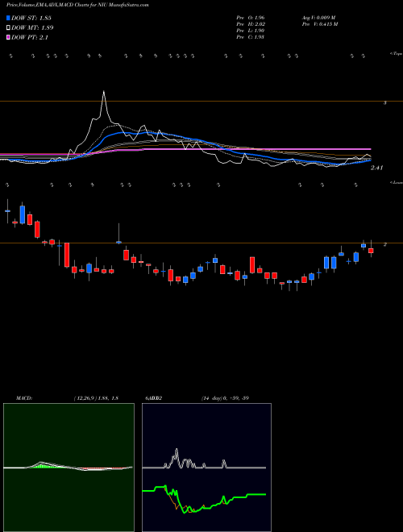Click the magenta DOW PT legend swatch
Viewport: 403px width, 532px height.
[8, 38]
